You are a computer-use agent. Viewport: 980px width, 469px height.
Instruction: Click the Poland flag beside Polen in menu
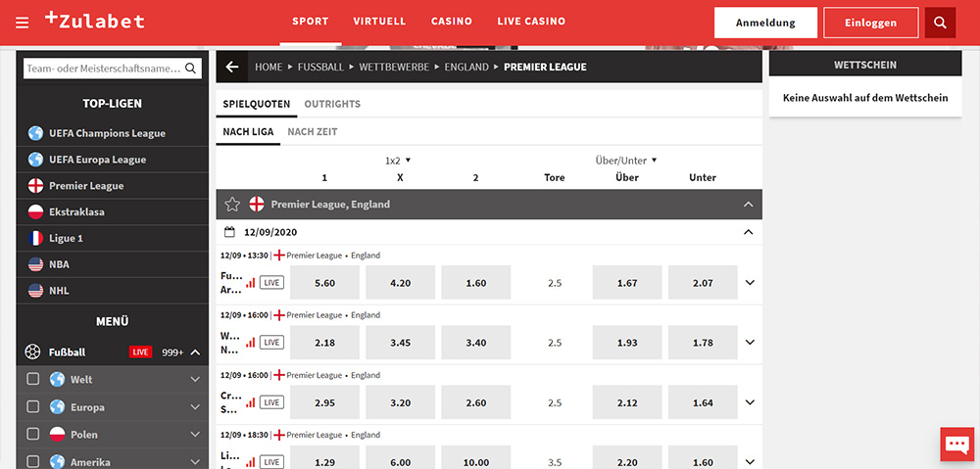[x=57, y=434]
